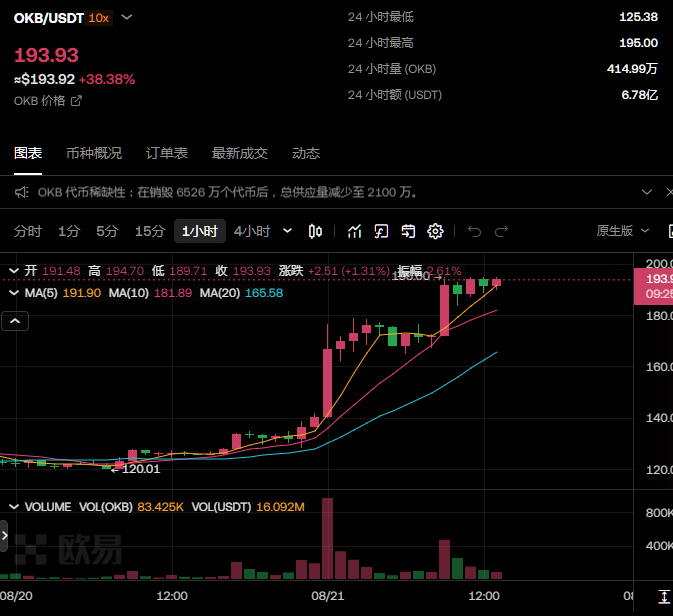The height and width of the screenshot is (616, 673).
Task: Click the 12:00 time axis label under latest candles
Action: [484, 596]
